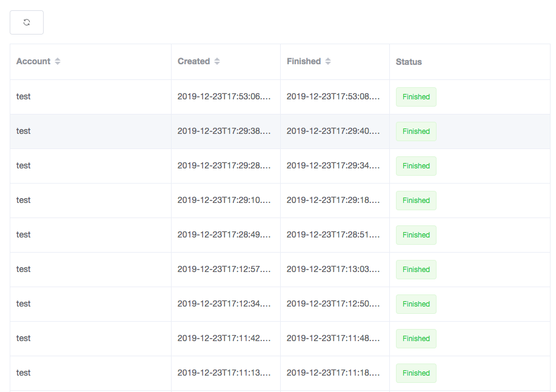The width and height of the screenshot is (556, 392).
Task: Click Finished status tag in 17:28:49 row
Action: [x=416, y=235]
